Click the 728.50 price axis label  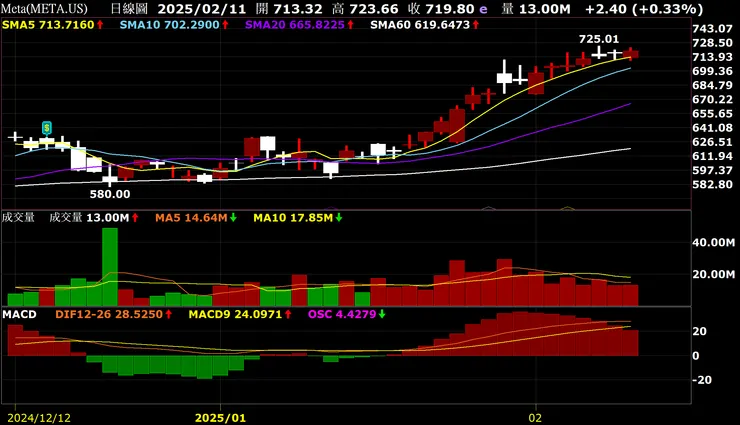coord(713,43)
